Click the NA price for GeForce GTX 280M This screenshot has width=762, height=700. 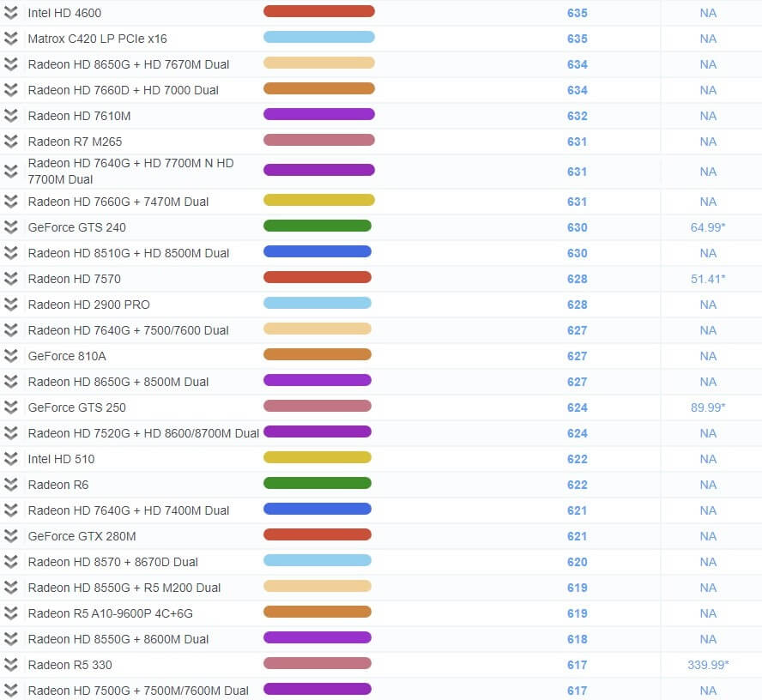click(708, 536)
